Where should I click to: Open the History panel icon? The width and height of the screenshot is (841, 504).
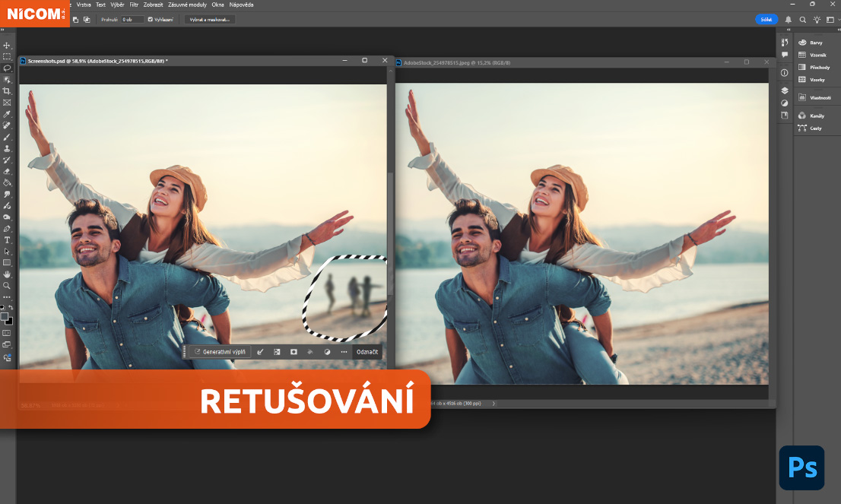point(785,43)
